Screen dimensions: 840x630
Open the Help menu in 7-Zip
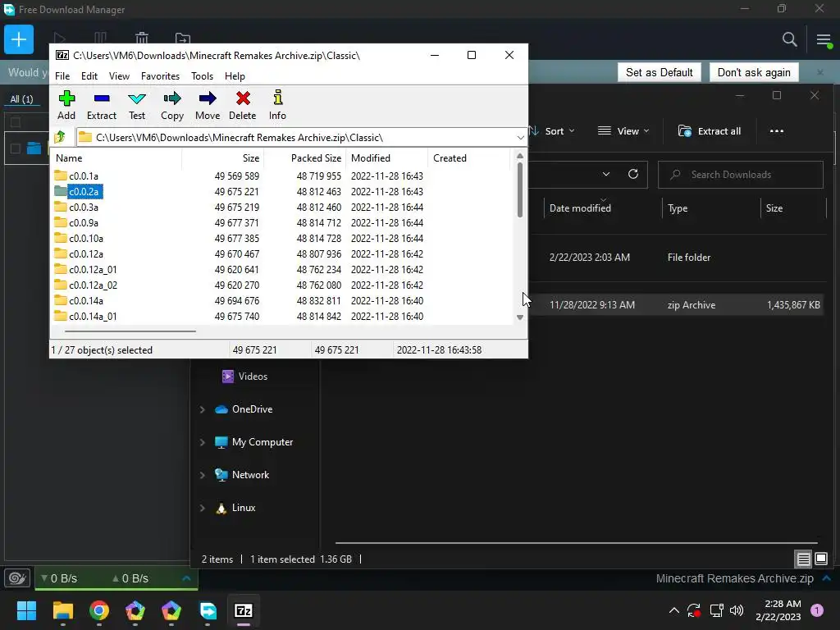coord(235,76)
